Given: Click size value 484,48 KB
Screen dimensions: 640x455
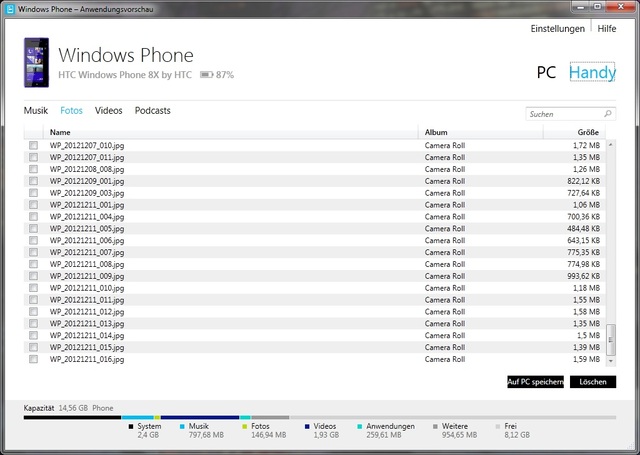Looking at the screenshot, I should click(584, 228).
